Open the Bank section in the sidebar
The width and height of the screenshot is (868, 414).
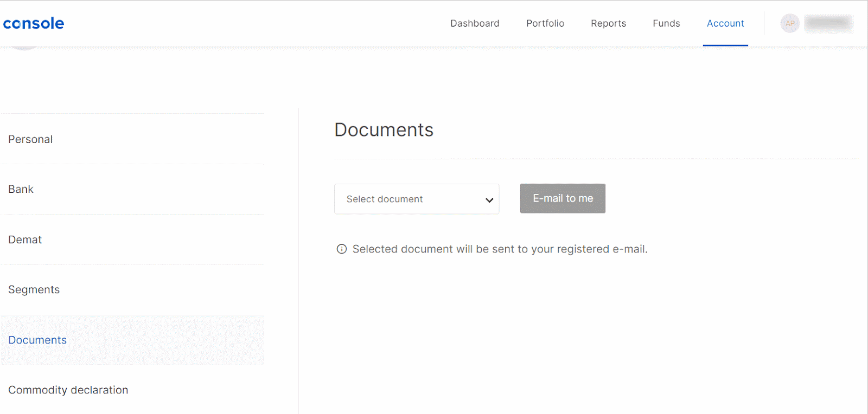(x=132, y=189)
